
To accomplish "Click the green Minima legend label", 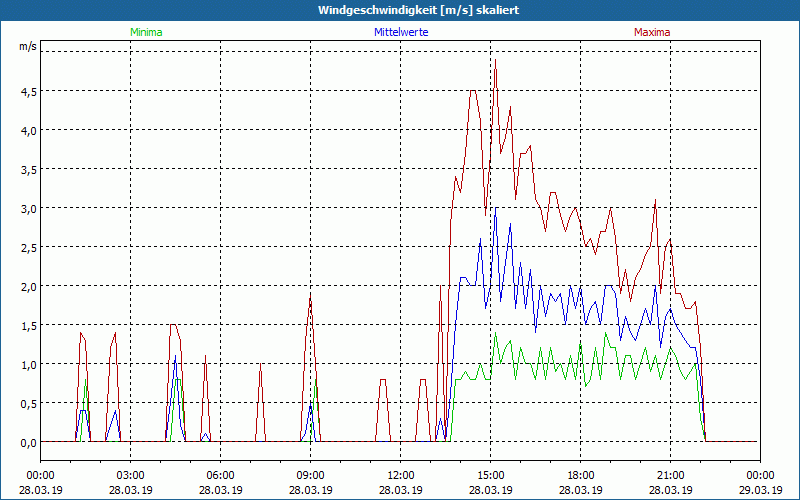I will click(146, 32).
